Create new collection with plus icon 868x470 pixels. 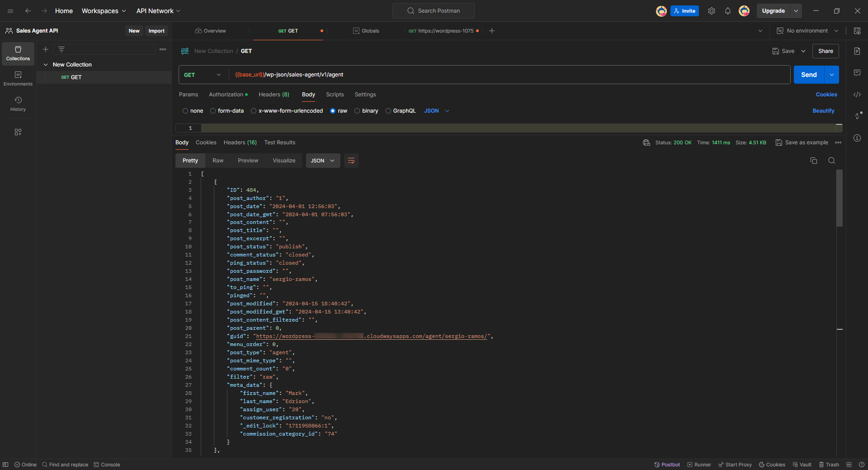46,49
